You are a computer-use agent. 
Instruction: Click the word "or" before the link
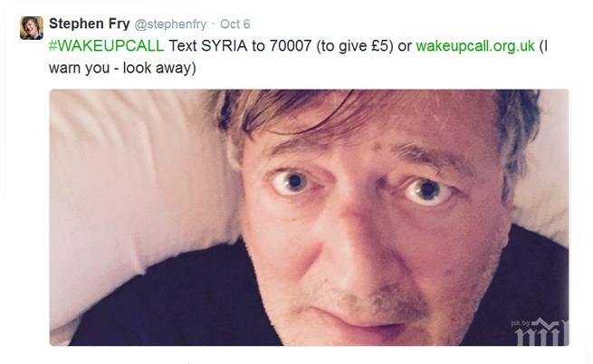[405, 46]
